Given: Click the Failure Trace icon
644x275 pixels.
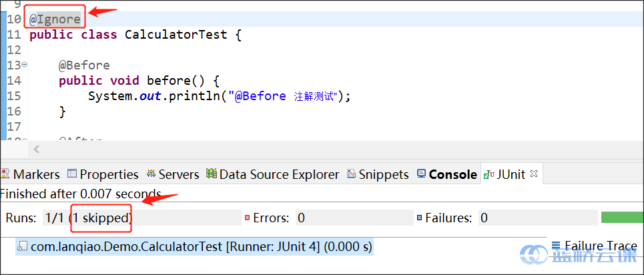Looking at the screenshot, I should [556, 246].
